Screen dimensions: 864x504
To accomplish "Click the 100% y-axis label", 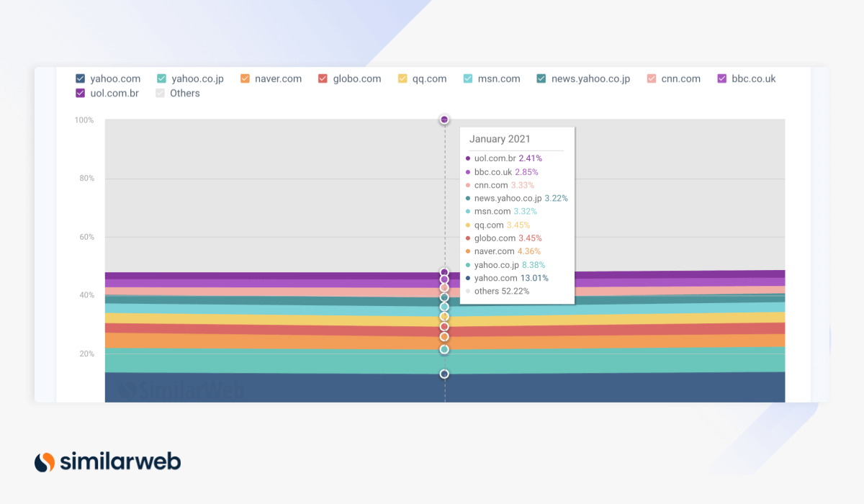I will pos(84,120).
